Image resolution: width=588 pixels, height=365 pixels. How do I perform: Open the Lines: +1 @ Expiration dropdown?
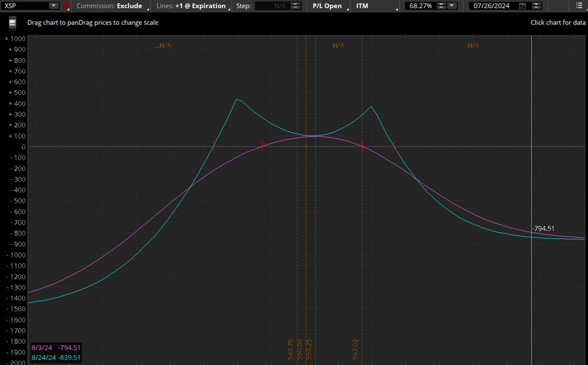pyautogui.click(x=193, y=6)
